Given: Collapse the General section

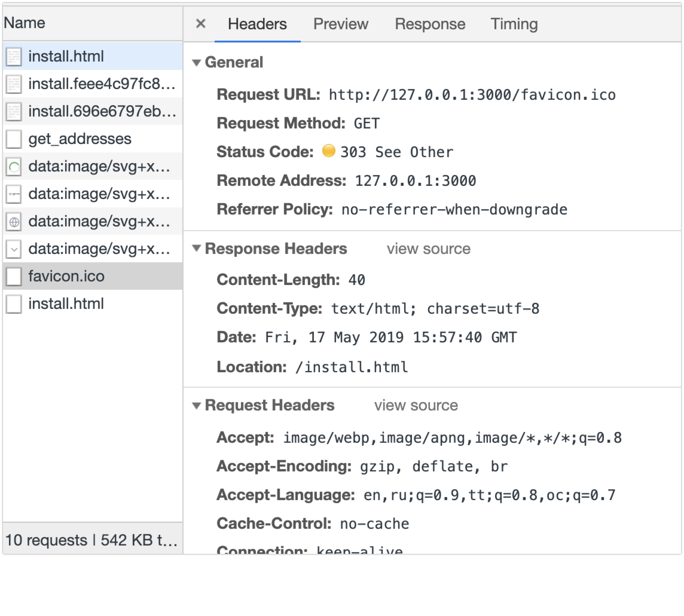Looking at the screenshot, I should [x=196, y=62].
